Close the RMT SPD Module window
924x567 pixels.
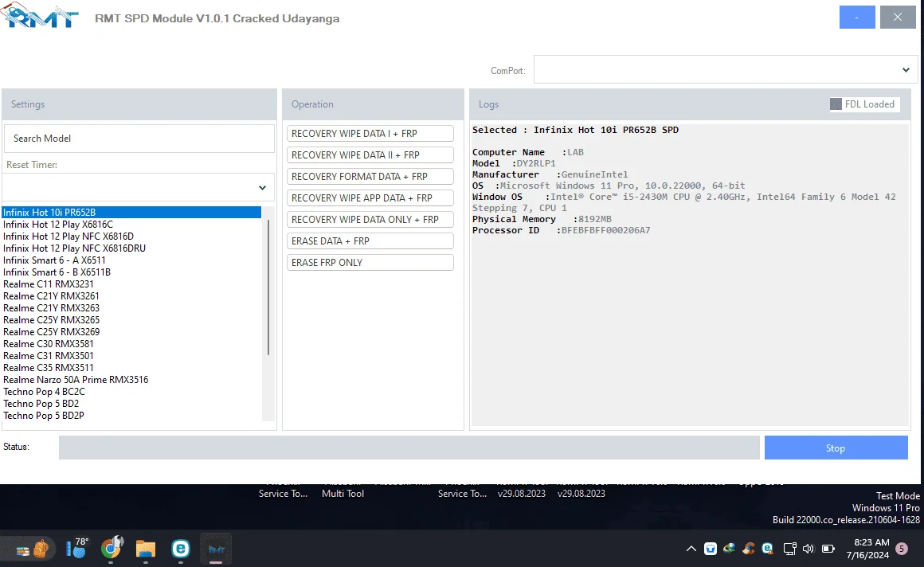click(x=898, y=17)
